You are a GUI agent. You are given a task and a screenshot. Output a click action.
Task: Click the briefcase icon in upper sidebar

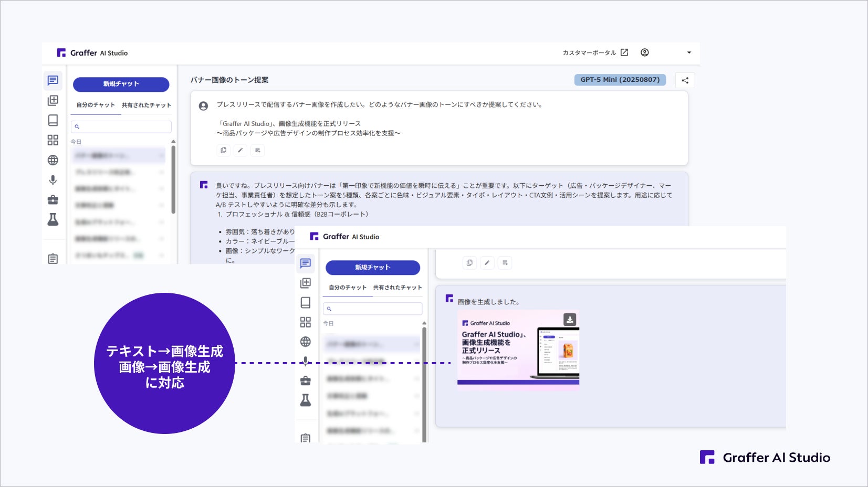click(53, 200)
